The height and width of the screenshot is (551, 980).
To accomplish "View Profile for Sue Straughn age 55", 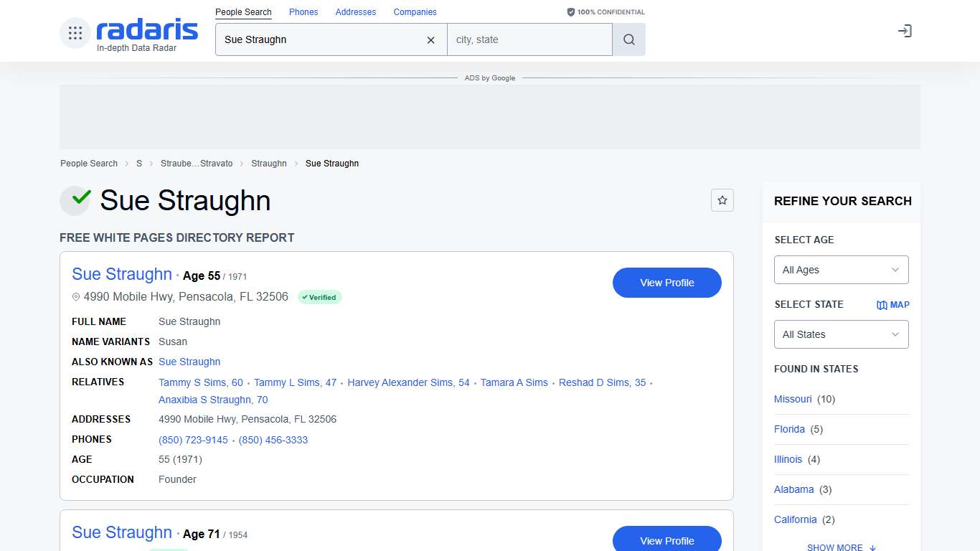I will (x=666, y=283).
